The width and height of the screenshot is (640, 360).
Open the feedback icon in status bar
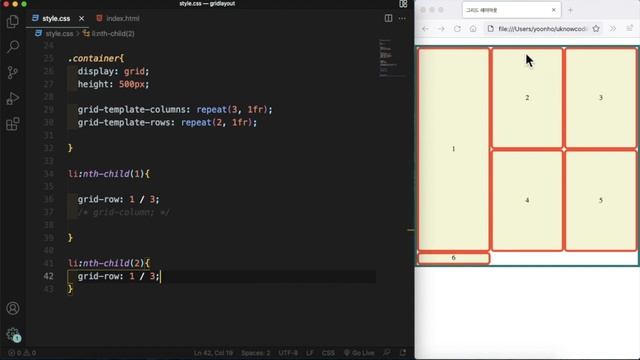coord(387,353)
